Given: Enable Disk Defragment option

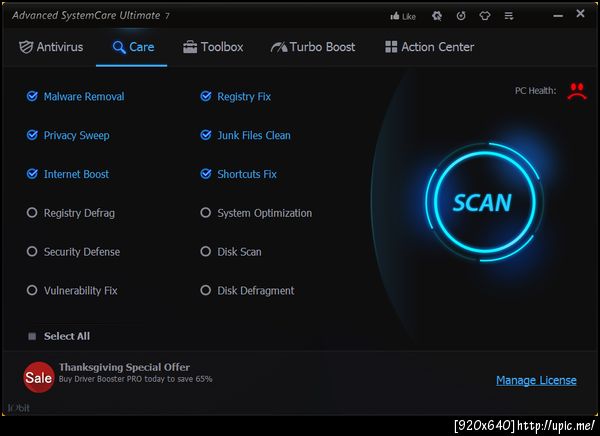Looking at the screenshot, I should [206, 290].
